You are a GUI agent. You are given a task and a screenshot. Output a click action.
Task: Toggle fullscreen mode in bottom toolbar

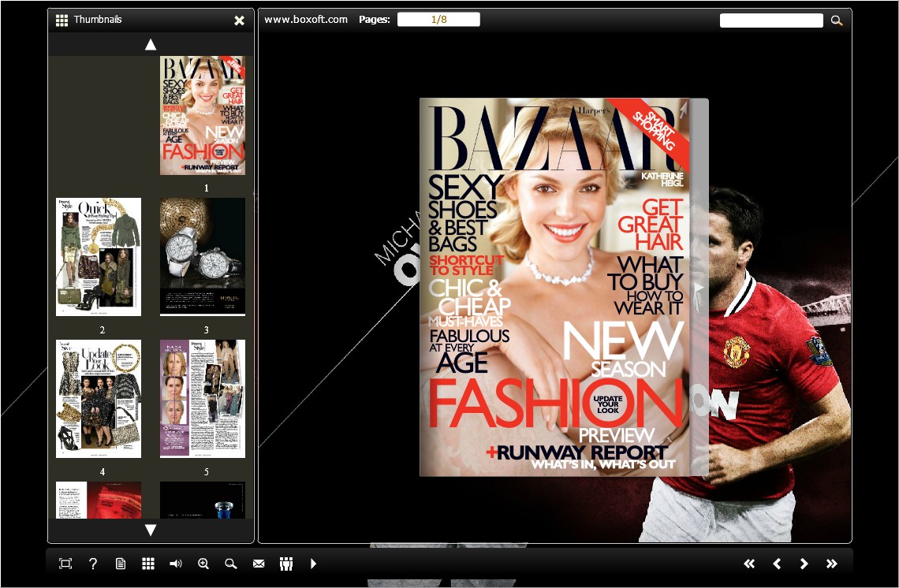pos(65,564)
